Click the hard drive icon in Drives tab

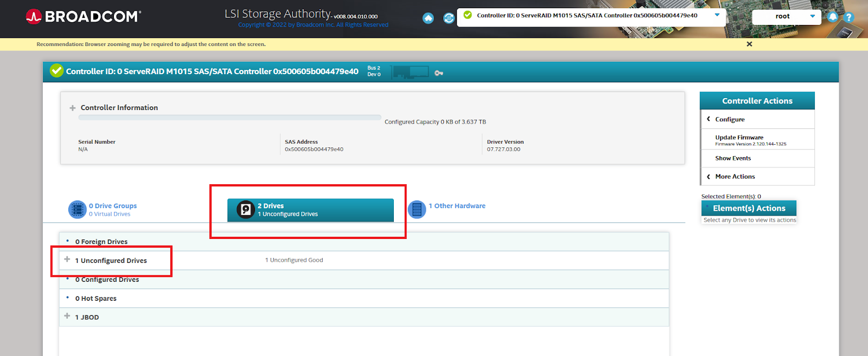[246, 209]
